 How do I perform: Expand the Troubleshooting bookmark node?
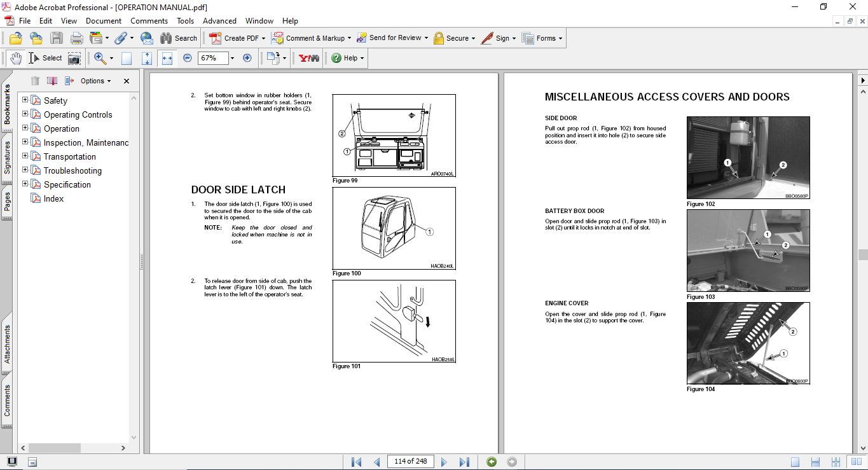click(25, 170)
